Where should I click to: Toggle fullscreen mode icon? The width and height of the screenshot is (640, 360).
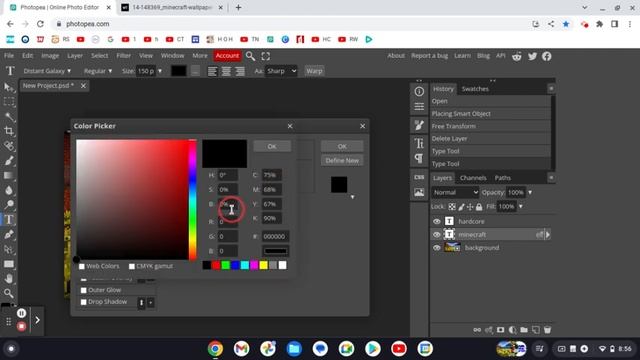coord(266,56)
